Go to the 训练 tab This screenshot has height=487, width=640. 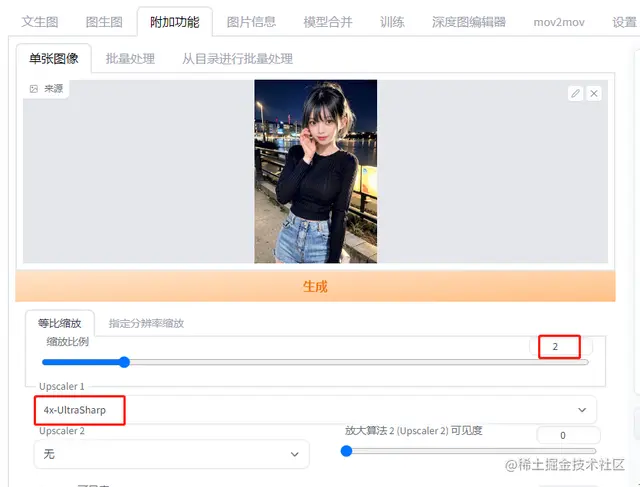(x=392, y=22)
